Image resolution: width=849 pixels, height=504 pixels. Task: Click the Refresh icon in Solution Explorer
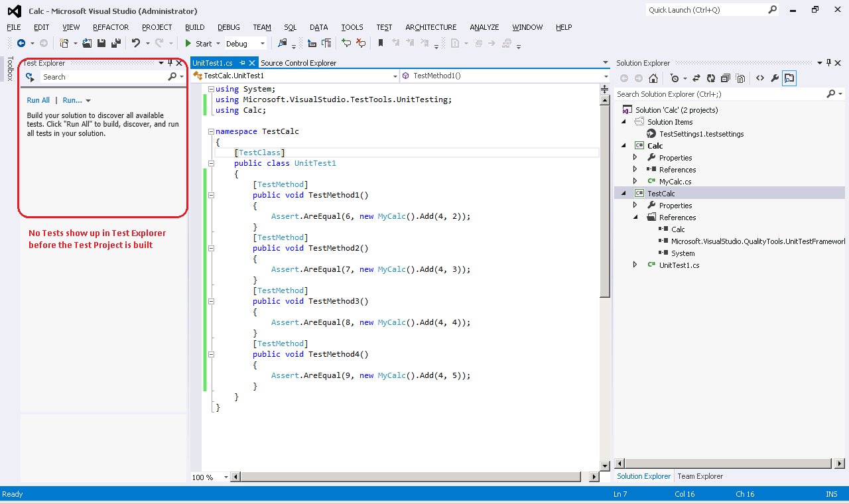711,78
